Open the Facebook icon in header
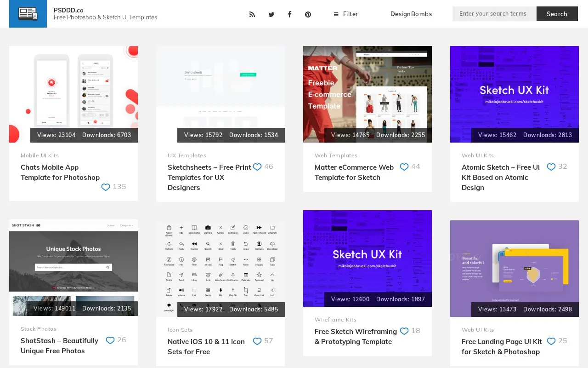The height and width of the screenshot is (368, 588). pos(289,14)
